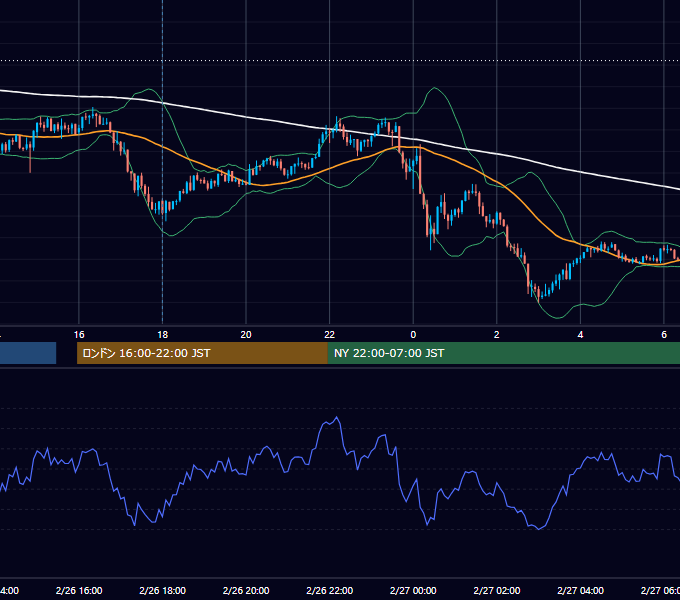Click the 2/27 02:00 date label
Image resolution: width=680 pixels, height=600 pixels.
tap(497, 590)
